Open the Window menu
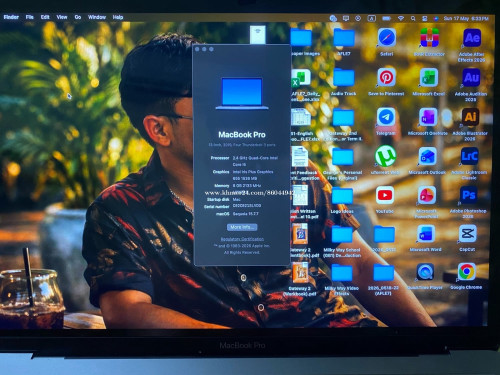This screenshot has height=375, width=500. [x=97, y=17]
